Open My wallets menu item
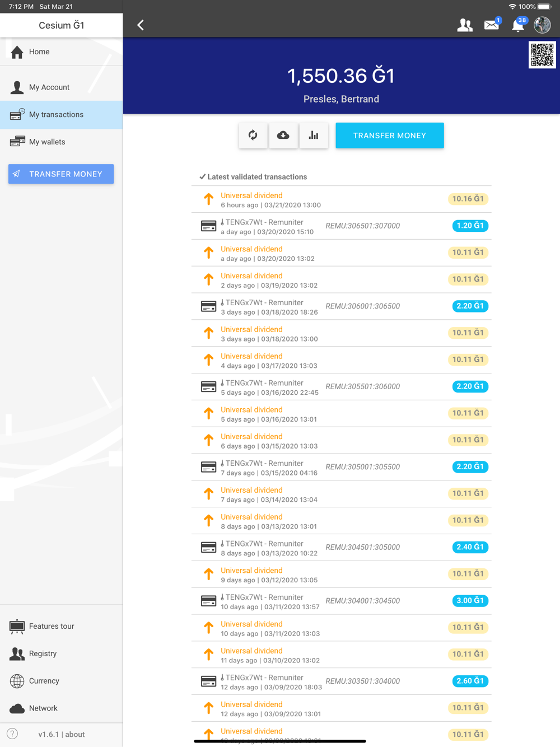560x747 pixels. pyautogui.click(x=62, y=142)
